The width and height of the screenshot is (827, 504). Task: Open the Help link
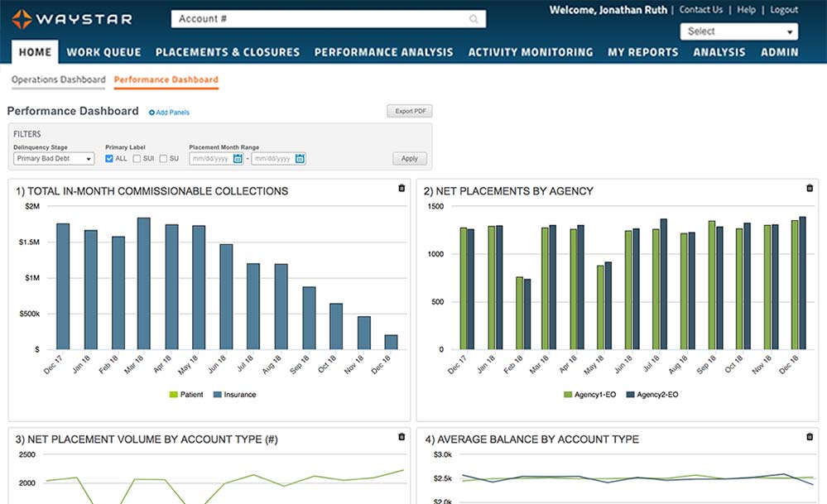click(x=747, y=9)
